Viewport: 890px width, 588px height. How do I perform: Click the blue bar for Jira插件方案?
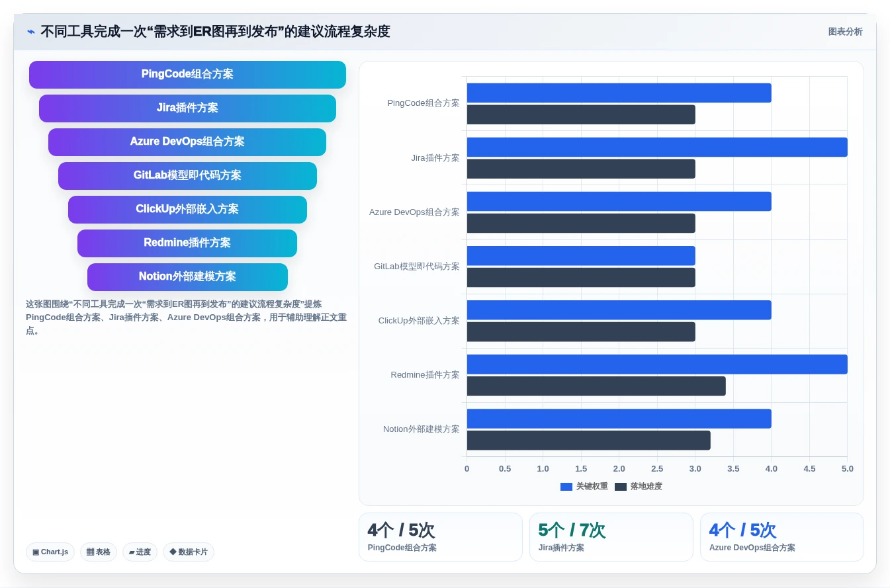pyautogui.click(x=657, y=147)
